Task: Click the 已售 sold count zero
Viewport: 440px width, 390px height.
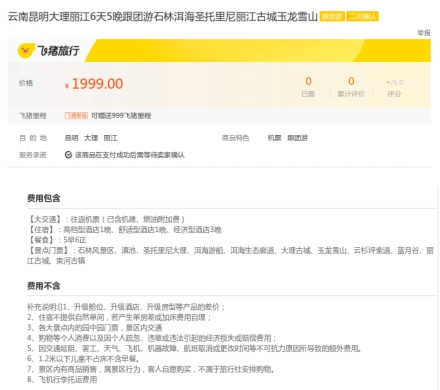Action: [308, 81]
